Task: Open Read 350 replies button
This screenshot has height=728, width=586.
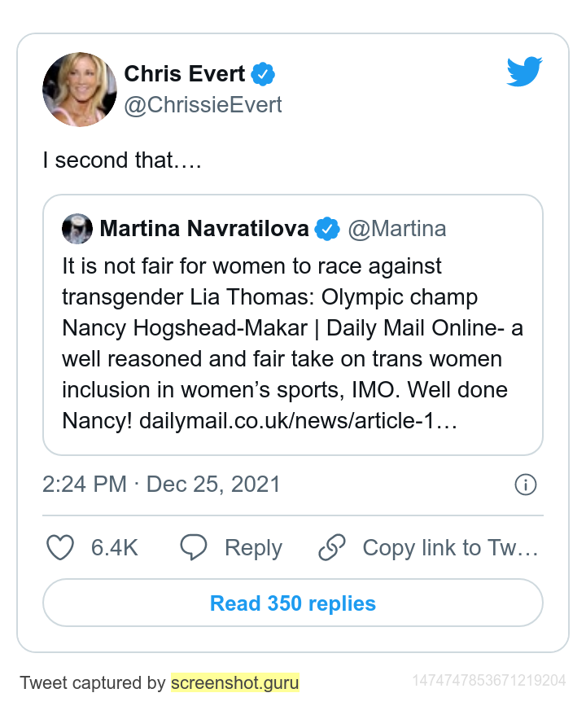Action: (x=293, y=603)
